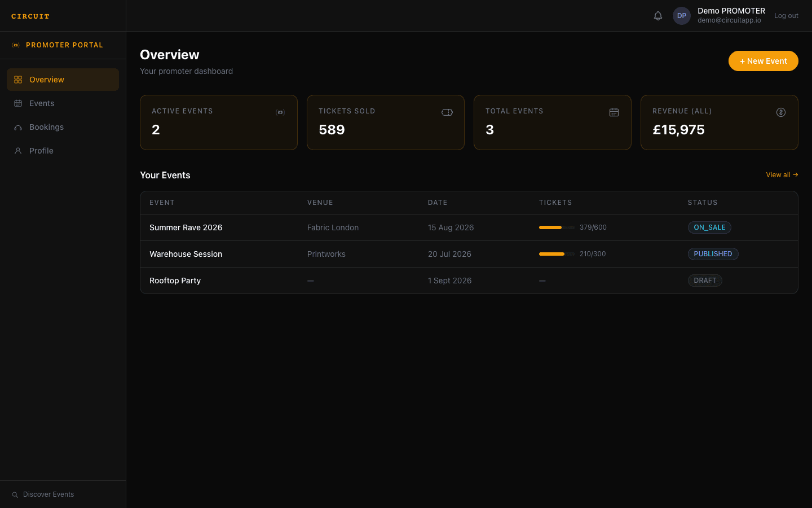This screenshot has width=812, height=508.
Task: Click the PROMOTER PORTAL label
Action: 64,45
